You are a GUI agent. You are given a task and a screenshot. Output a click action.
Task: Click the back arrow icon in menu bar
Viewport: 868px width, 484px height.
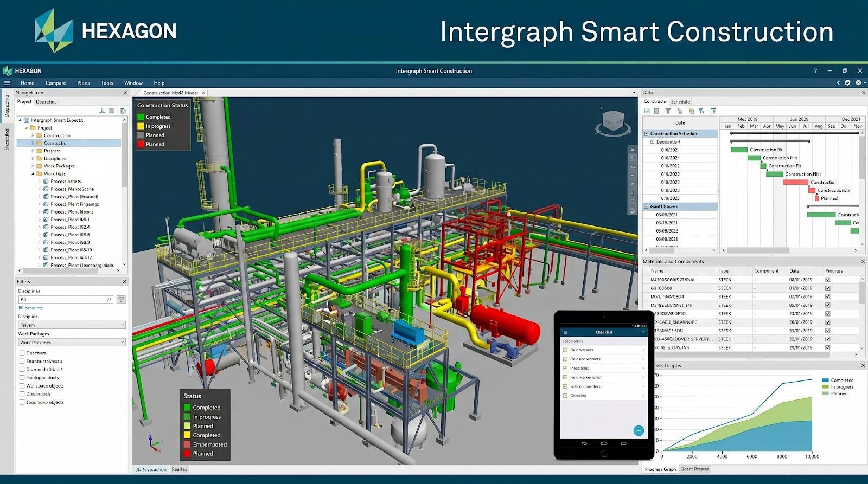tap(838, 83)
